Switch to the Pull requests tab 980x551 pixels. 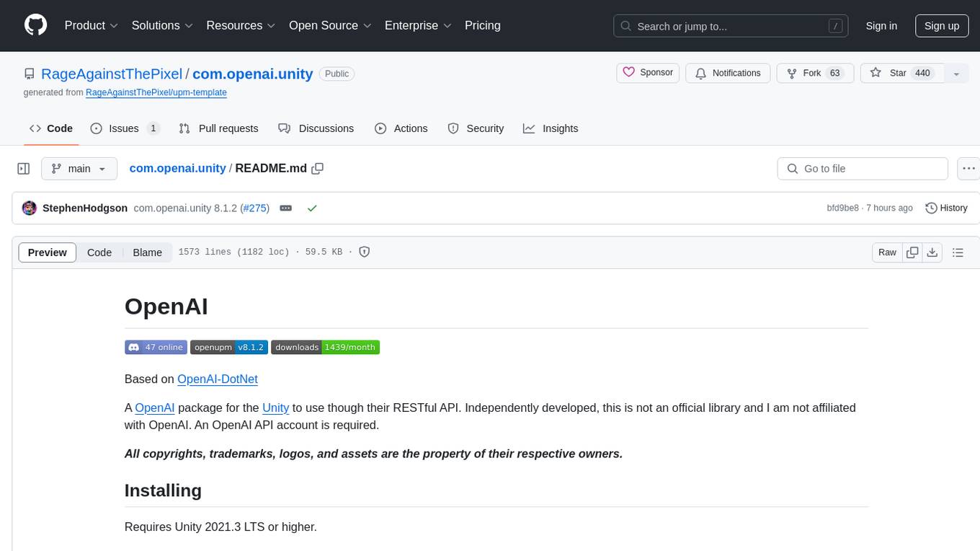[x=218, y=128]
